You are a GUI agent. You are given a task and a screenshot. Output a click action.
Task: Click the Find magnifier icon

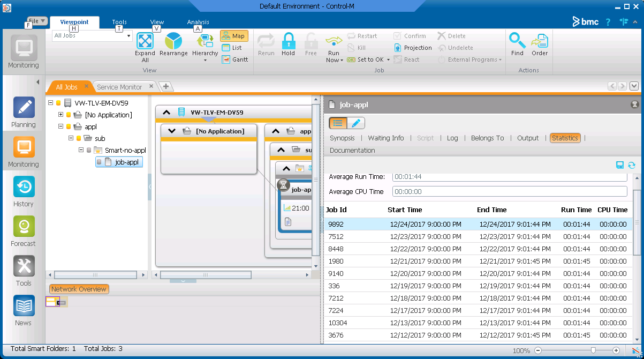(517, 41)
